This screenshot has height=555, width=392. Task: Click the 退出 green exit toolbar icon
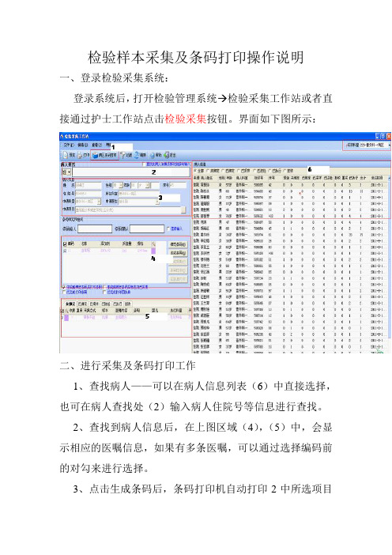click(x=166, y=156)
